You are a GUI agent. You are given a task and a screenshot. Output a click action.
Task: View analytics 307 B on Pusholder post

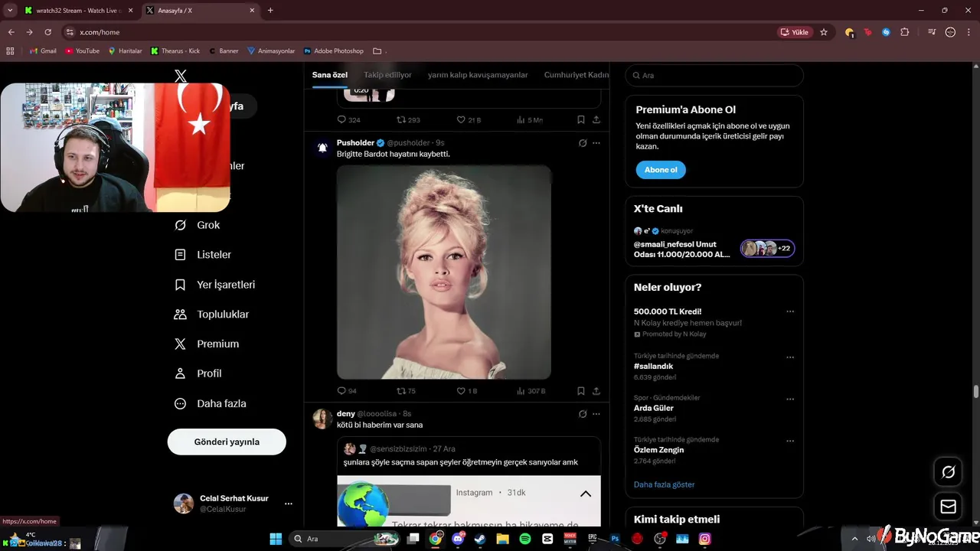[531, 391]
